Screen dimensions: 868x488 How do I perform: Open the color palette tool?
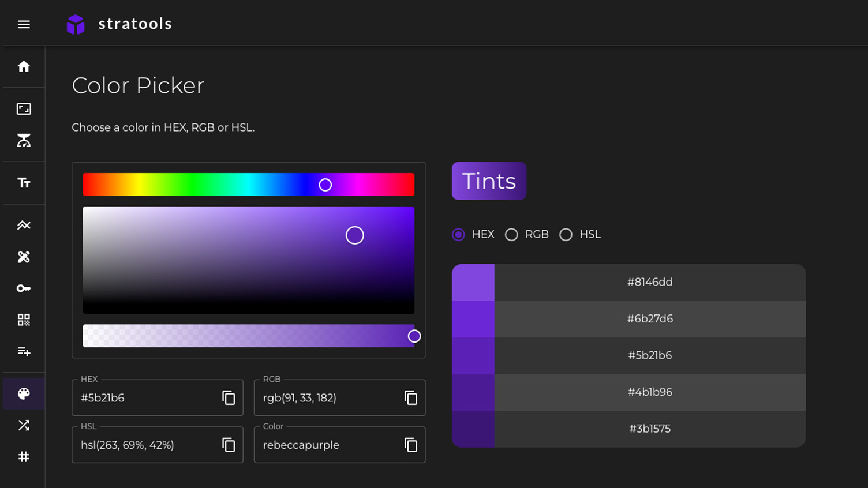point(23,393)
